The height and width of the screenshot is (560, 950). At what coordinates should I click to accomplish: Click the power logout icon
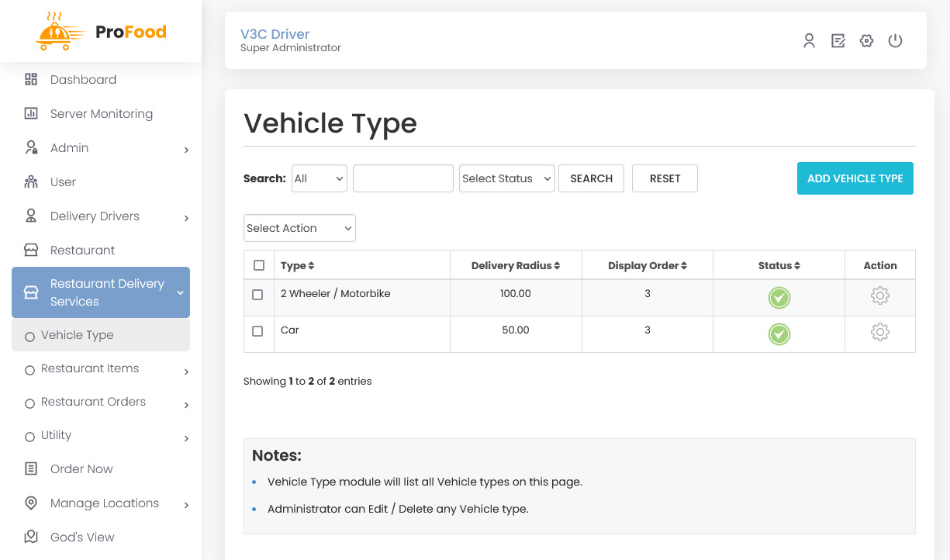pos(895,41)
